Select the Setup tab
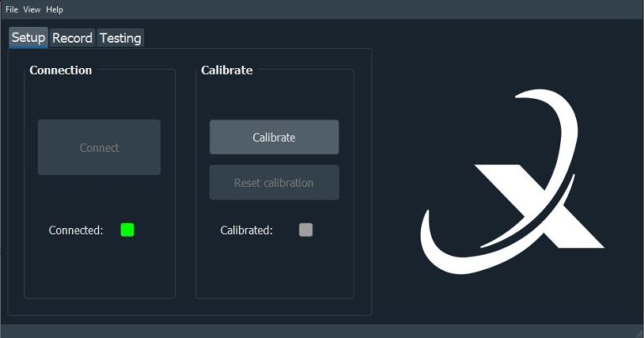644x338 pixels. 29,38
